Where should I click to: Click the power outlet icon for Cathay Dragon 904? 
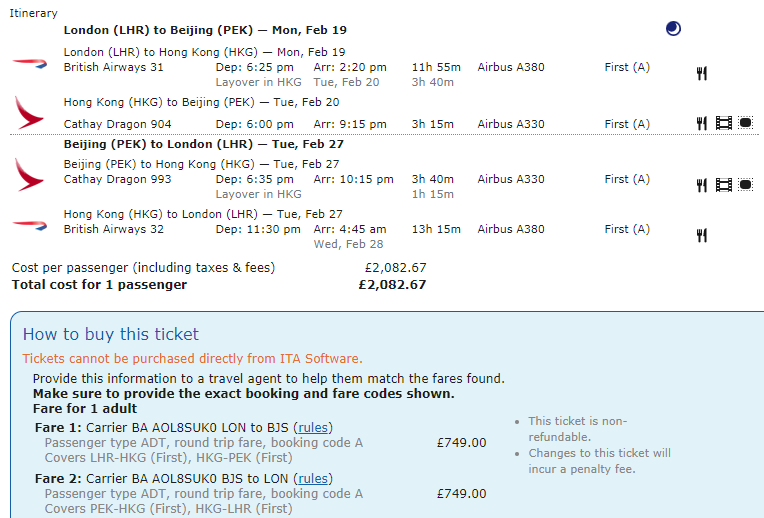745,123
